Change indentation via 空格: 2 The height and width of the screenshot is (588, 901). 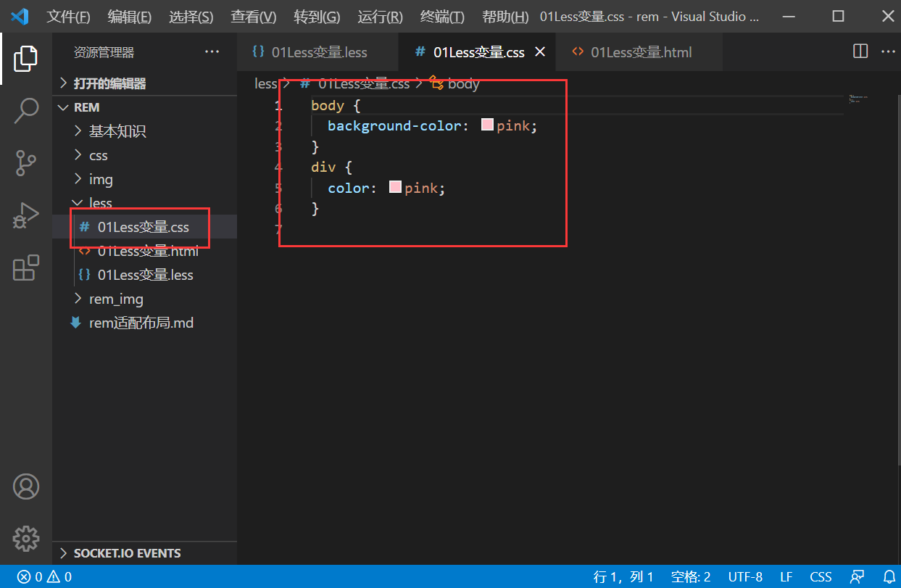(x=691, y=577)
